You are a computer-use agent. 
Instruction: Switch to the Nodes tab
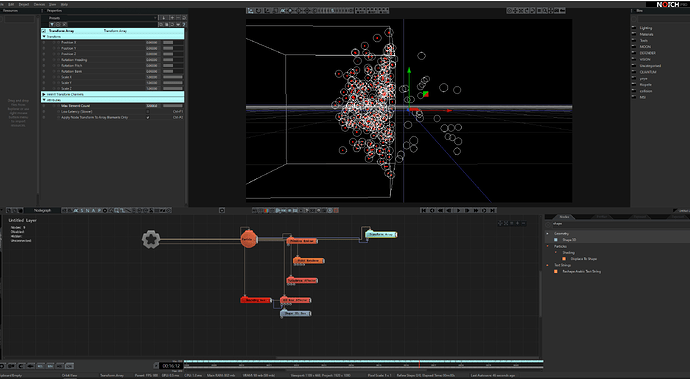click(564, 217)
